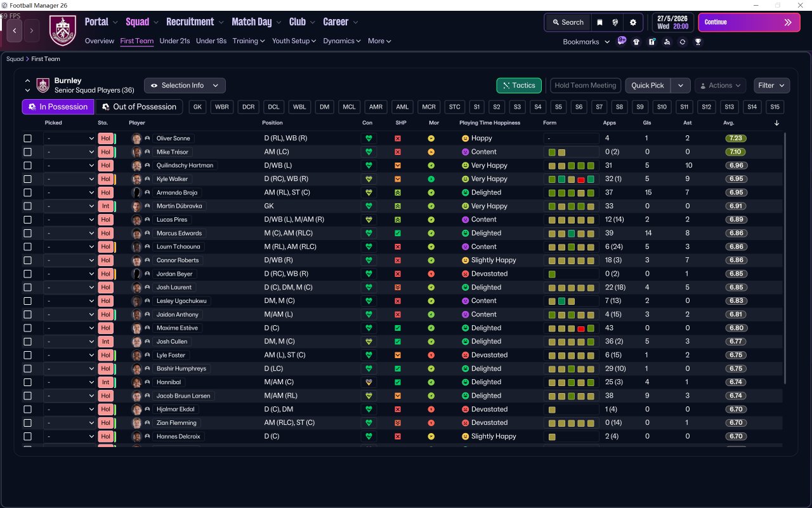Click Kyle Walker's morale icon
The width and height of the screenshot is (812, 508).
click(431, 179)
